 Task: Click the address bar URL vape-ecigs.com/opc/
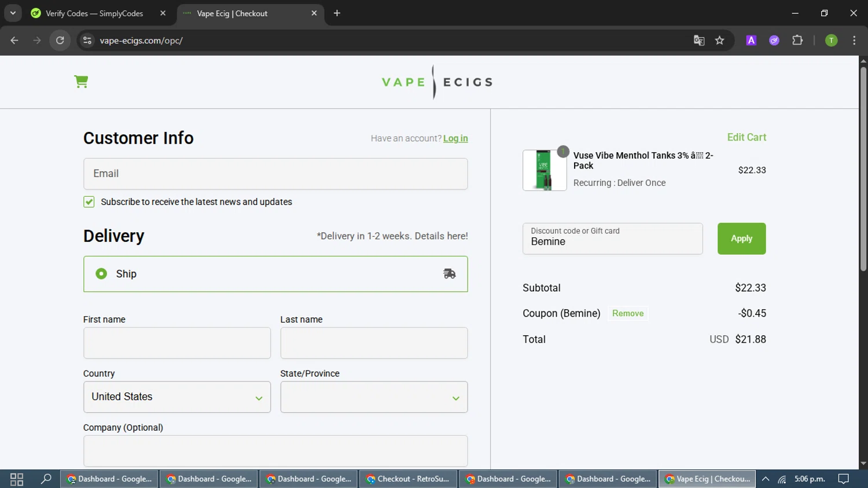tap(141, 41)
